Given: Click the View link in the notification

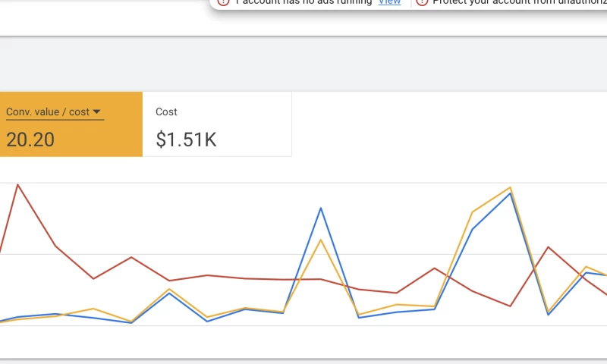Looking at the screenshot, I should click(x=389, y=2).
